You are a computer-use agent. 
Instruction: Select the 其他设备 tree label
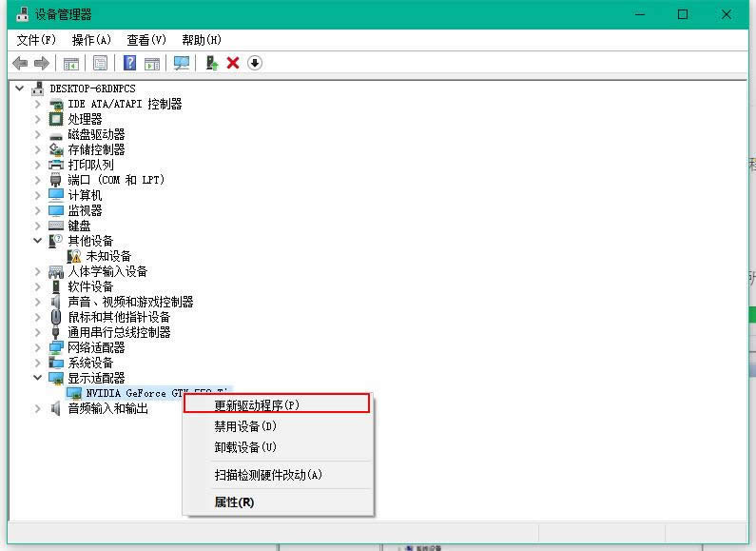coord(90,241)
